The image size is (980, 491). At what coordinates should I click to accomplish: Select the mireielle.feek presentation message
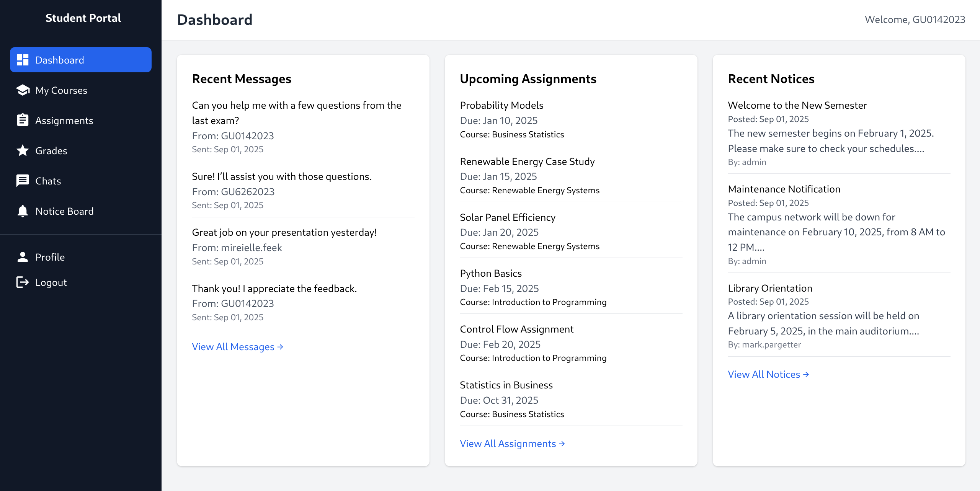click(284, 232)
